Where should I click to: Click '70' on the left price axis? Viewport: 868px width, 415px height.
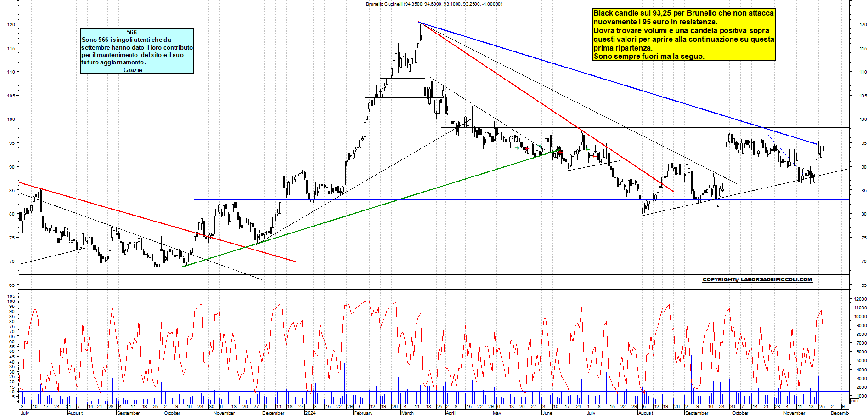[x=11, y=262]
